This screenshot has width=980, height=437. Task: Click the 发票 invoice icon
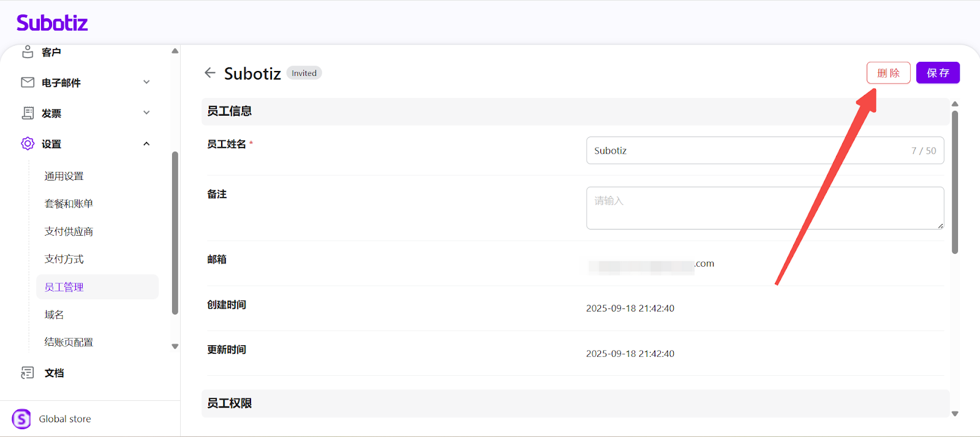(28, 113)
